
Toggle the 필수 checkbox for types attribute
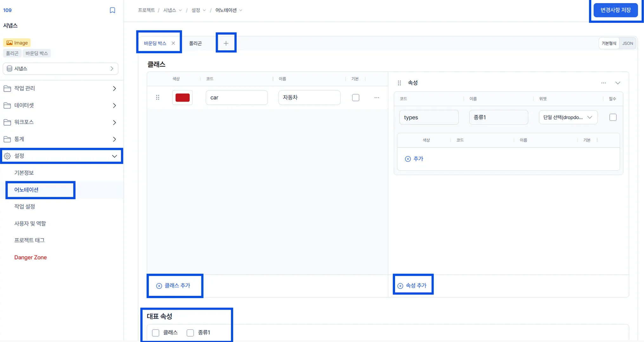click(613, 117)
